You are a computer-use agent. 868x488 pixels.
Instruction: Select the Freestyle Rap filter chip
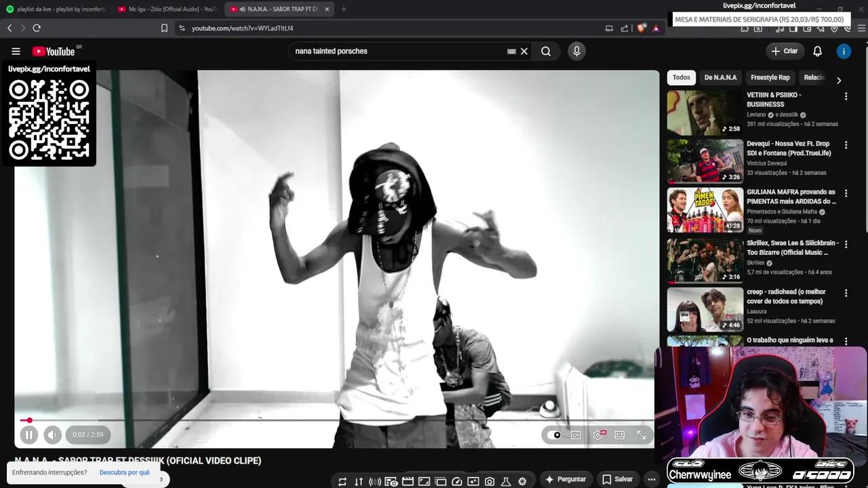click(770, 77)
